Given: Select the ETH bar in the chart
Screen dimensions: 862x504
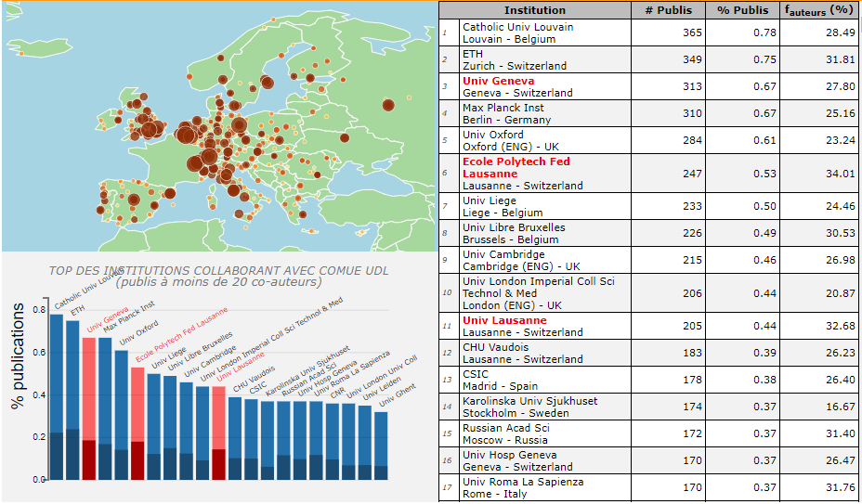Looking at the screenshot, I should coord(72,400).
